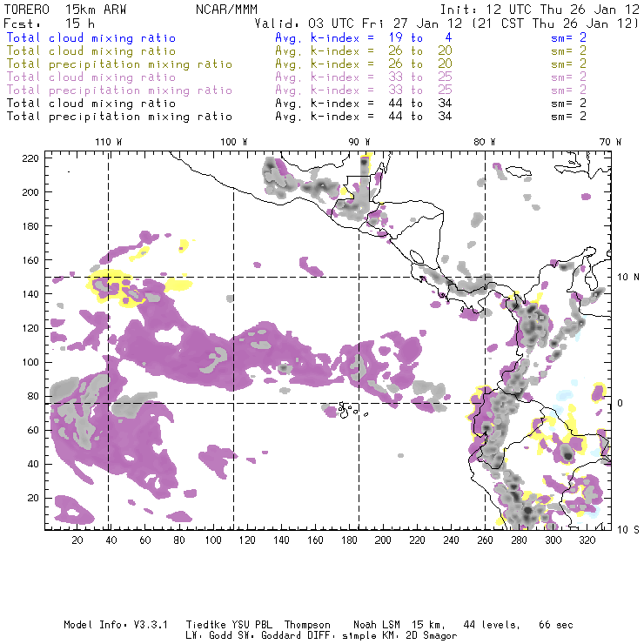Image resolution: width=644 pixels, height=644 pixels.
Task: Click the "Thompson" microphysics footer label
Action: [x=307, y=625]
